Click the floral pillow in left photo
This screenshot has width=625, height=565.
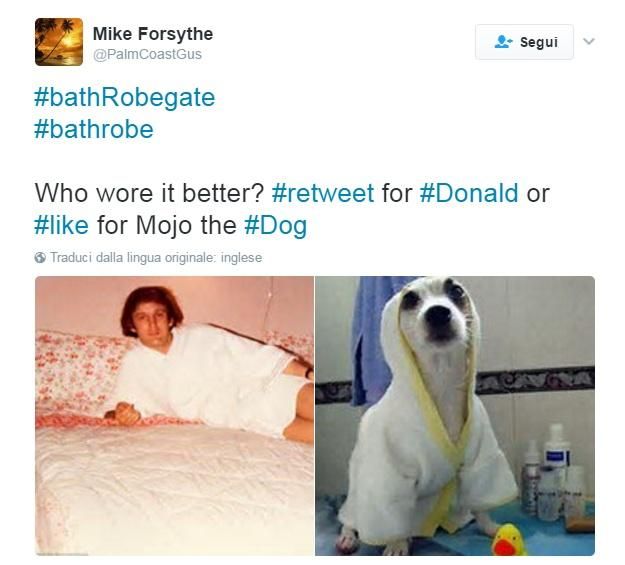(78, 371)
